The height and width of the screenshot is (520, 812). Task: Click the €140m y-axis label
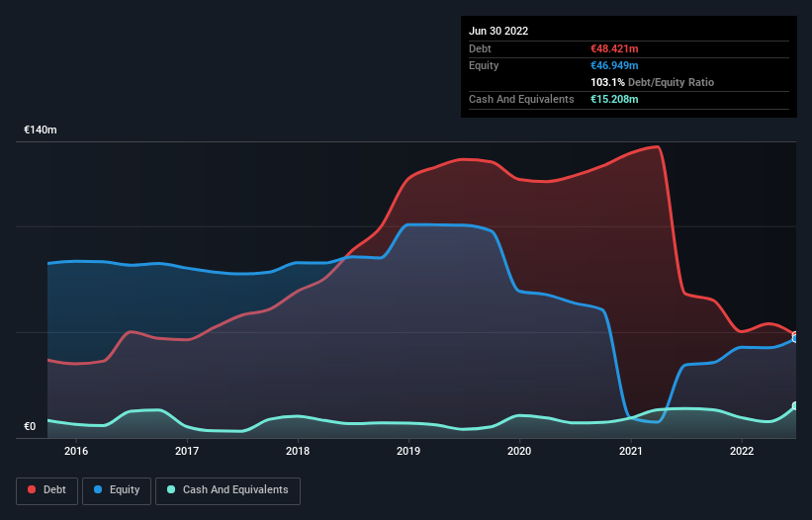click(41, 130)
